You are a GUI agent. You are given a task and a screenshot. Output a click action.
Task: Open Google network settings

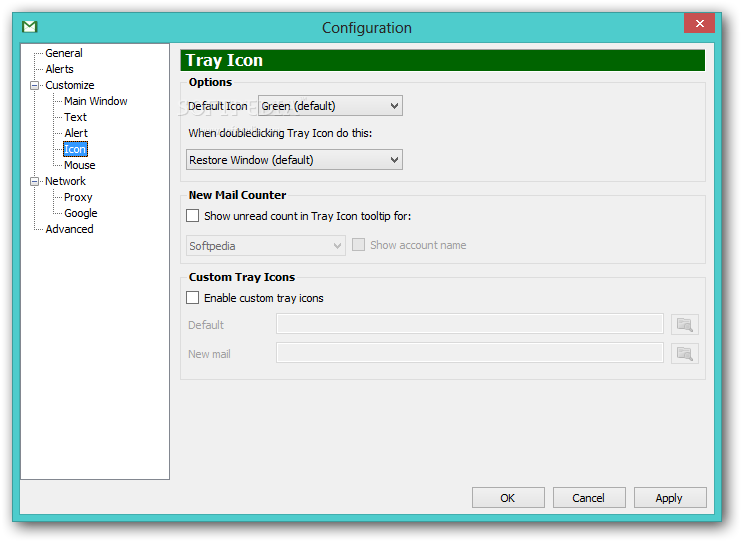80,213
